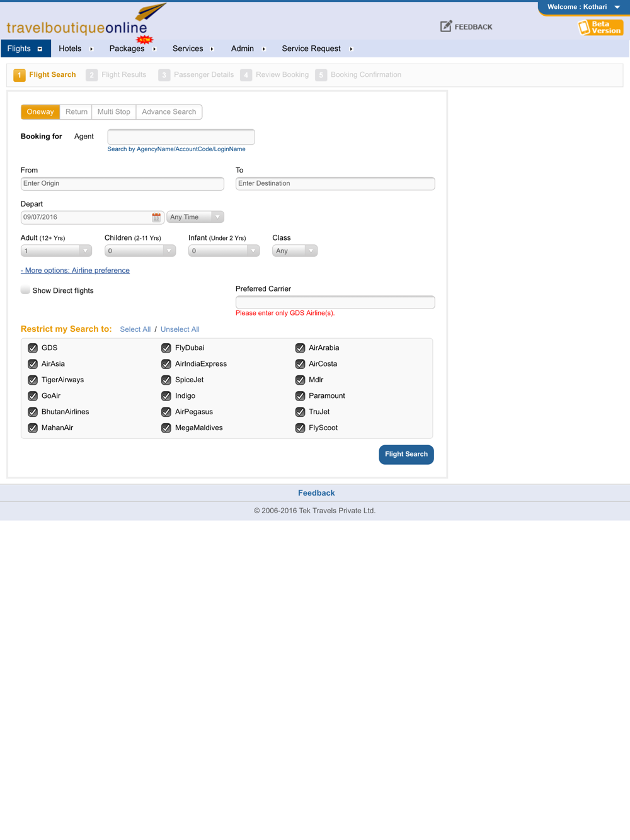Uncheck the TigerAirways checkbox
This screenshot has width=630, height=840.
pyautogui.click(x=33, y=380)
